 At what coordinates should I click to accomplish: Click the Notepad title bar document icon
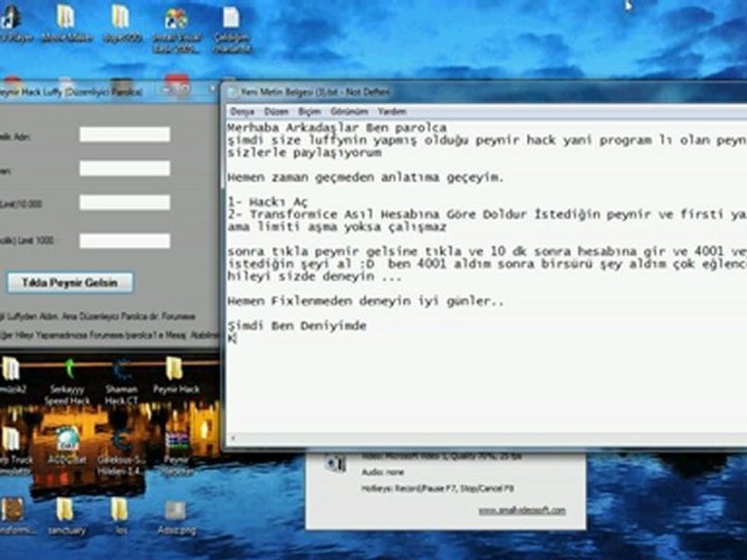[232, 92]
